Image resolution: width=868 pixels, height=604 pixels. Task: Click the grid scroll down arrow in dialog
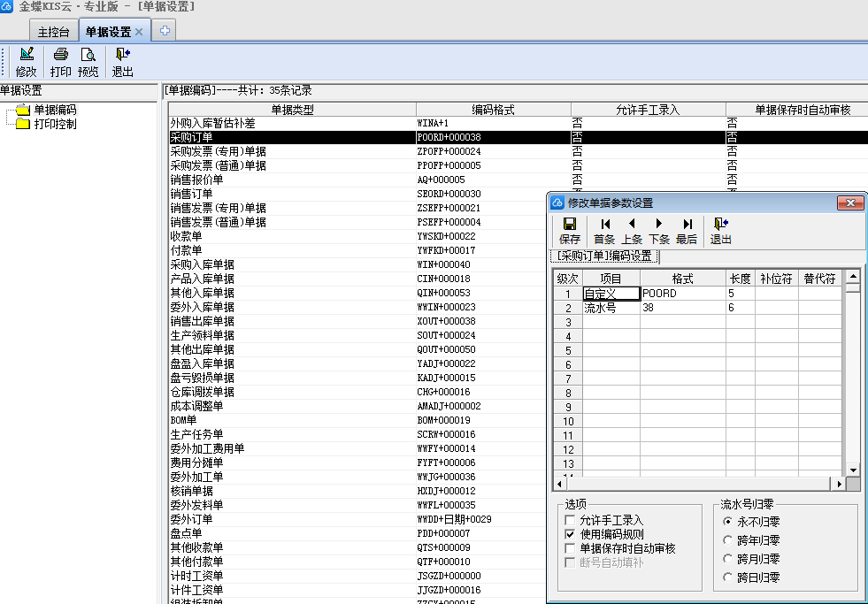tap(853, 470)
